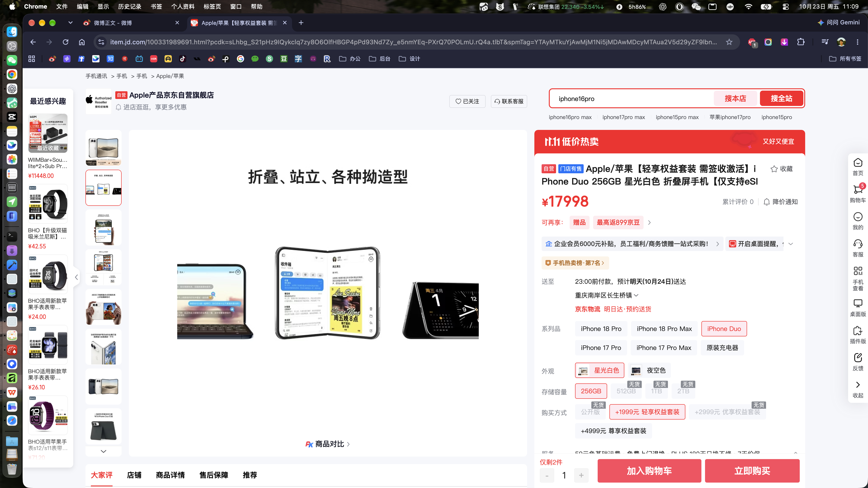Choose +1999元 轻享权益套装 purchase option
This screenshot has height=488, width=868.
pos(647,412)
